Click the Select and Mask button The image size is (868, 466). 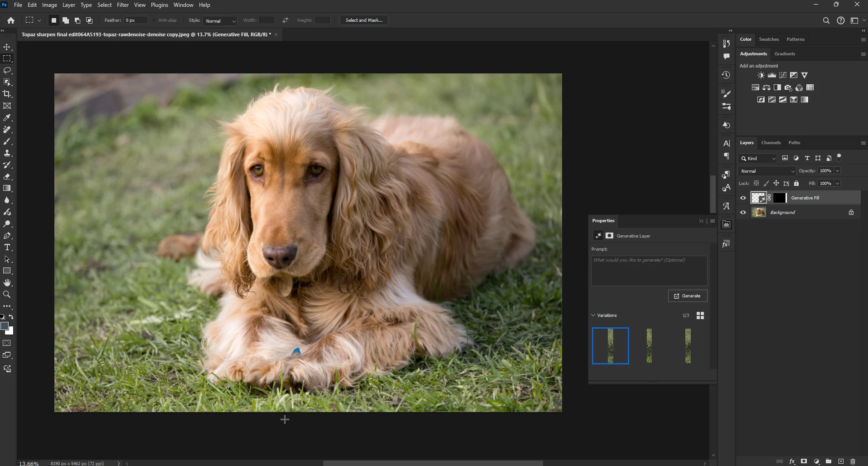[364, 20]
